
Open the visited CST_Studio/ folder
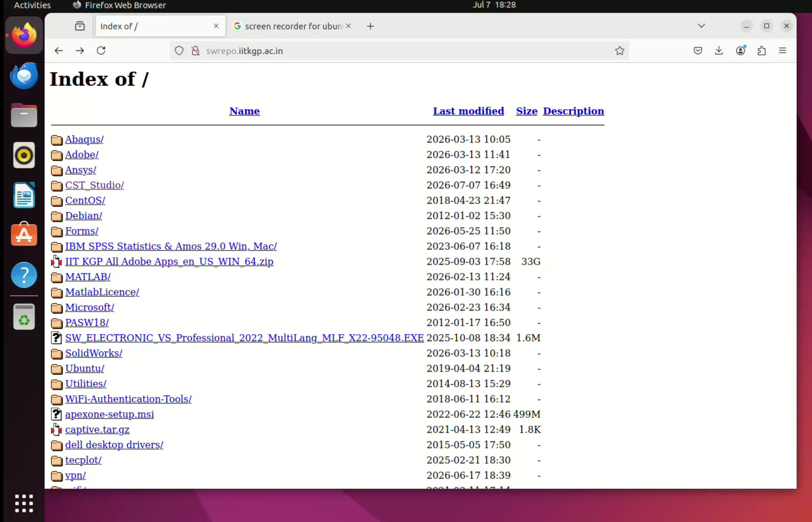94,185
